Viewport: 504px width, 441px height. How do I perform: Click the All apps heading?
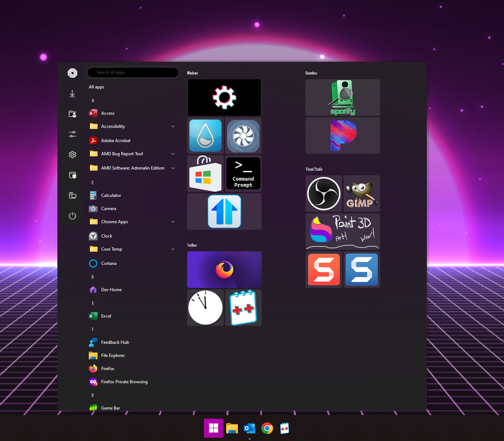pyautogui.click(x=96, y=87)
